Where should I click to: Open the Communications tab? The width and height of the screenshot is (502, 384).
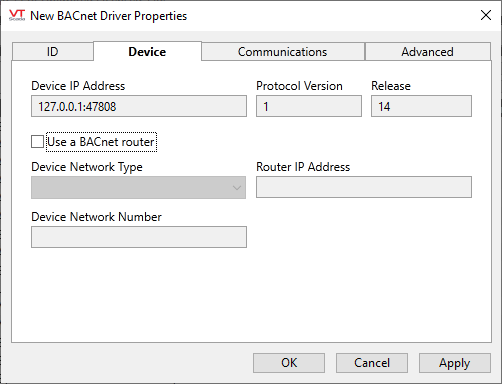click(x=283, y=52)
